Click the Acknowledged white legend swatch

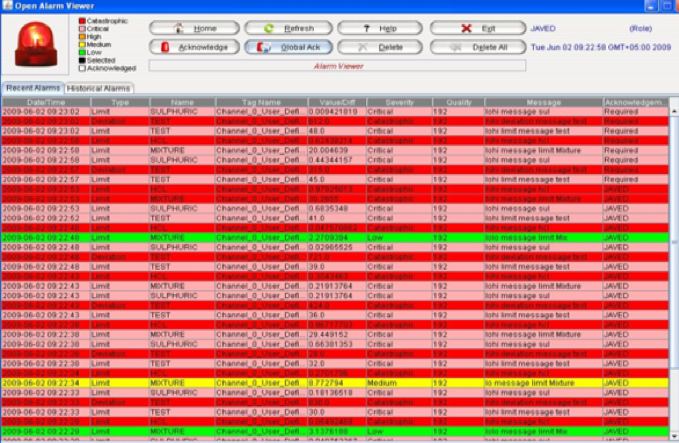pos(82,68)
